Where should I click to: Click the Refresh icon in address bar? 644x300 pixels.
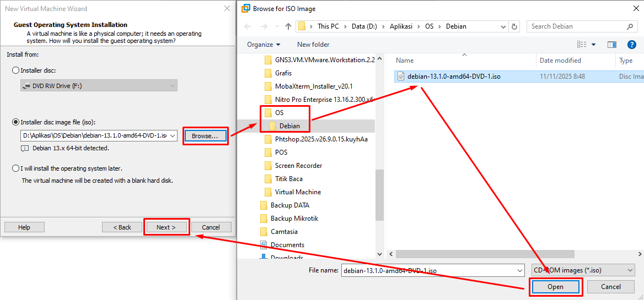(514, 26)
